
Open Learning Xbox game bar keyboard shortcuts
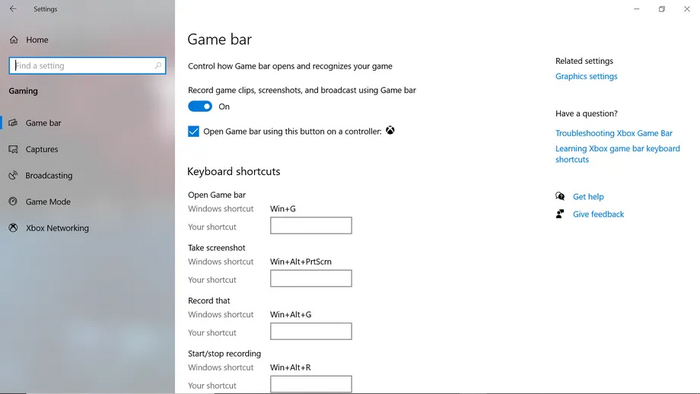(x=617, y=154)
